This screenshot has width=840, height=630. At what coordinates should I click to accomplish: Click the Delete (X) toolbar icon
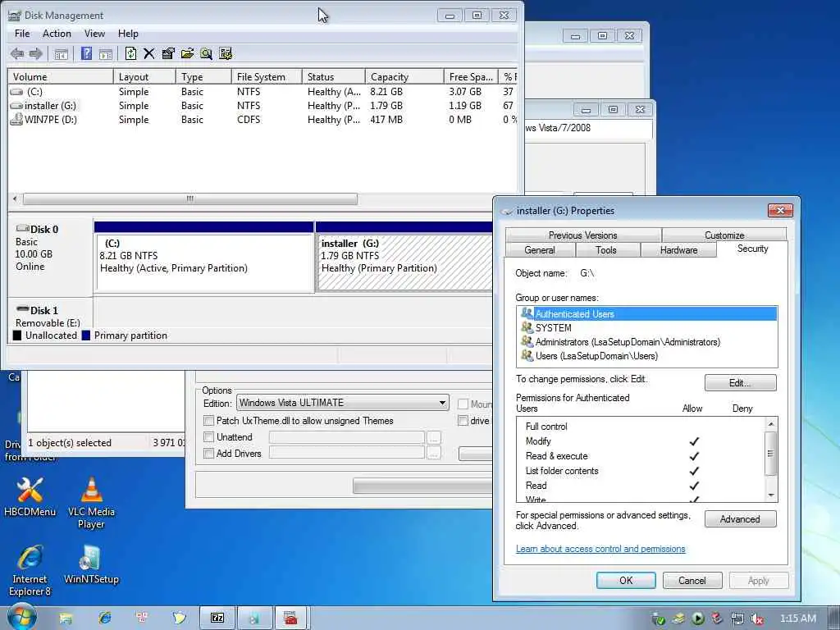coord(149,53)
